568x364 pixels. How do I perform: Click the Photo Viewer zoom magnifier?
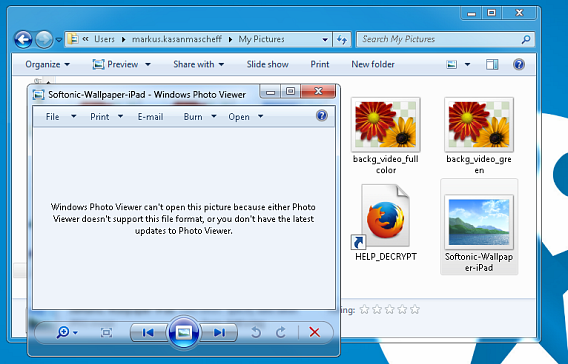click(63, 332)
